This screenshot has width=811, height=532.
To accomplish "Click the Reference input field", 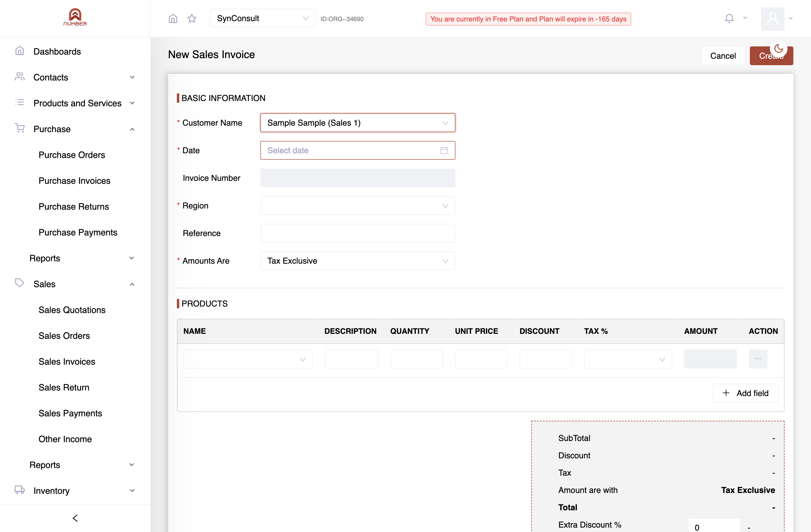I will [x=358, y=233].
